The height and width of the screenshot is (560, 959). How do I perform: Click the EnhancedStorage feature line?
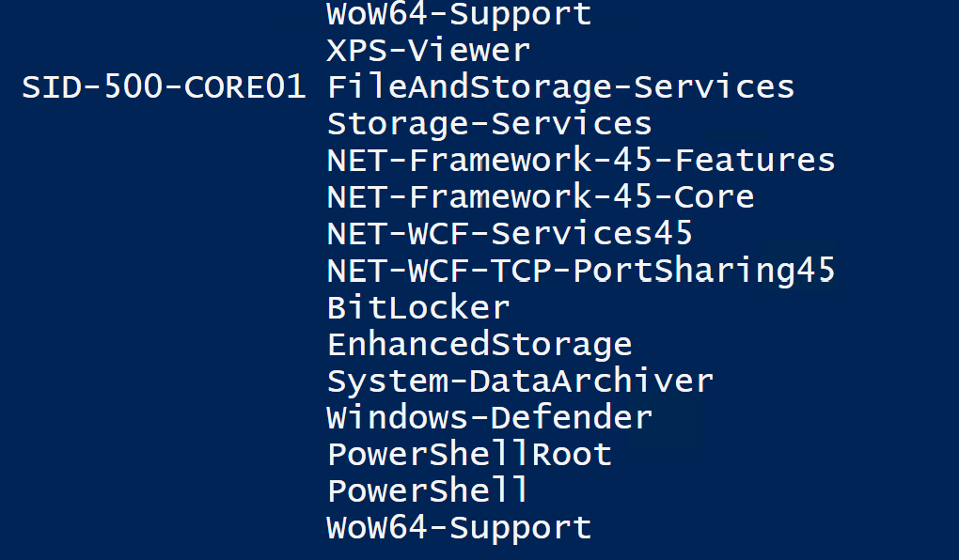pyautogui.click(x=479, y=344)
